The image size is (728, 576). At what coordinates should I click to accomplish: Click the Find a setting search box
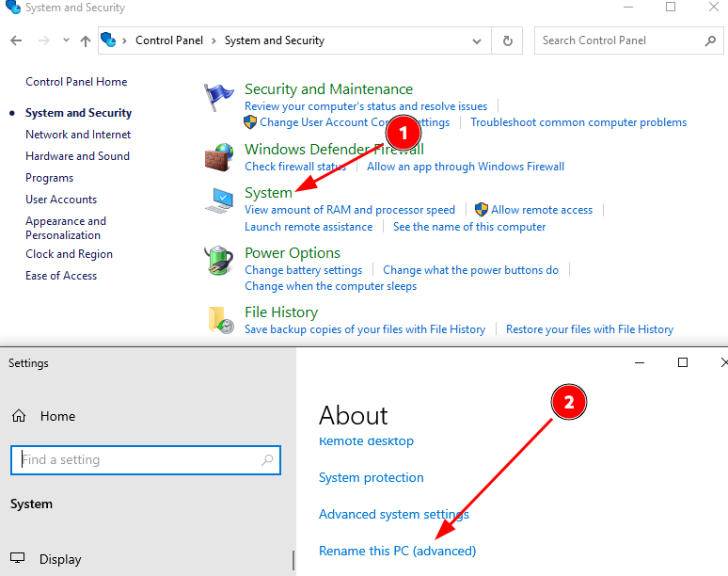(146, 460)
